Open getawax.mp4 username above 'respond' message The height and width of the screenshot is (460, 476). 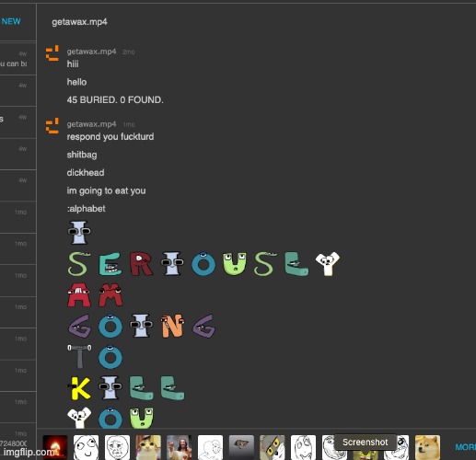pyautogui.click(x=91, y=124)
